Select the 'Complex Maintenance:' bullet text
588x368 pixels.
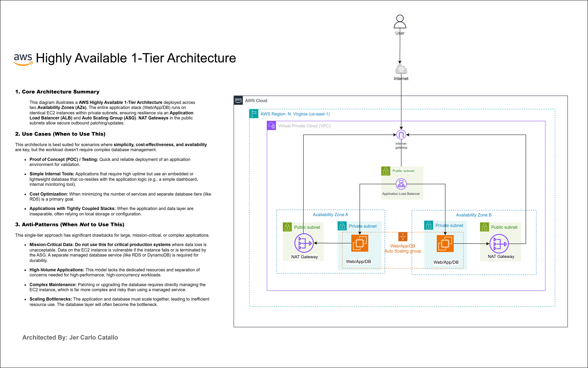(53, 284)
